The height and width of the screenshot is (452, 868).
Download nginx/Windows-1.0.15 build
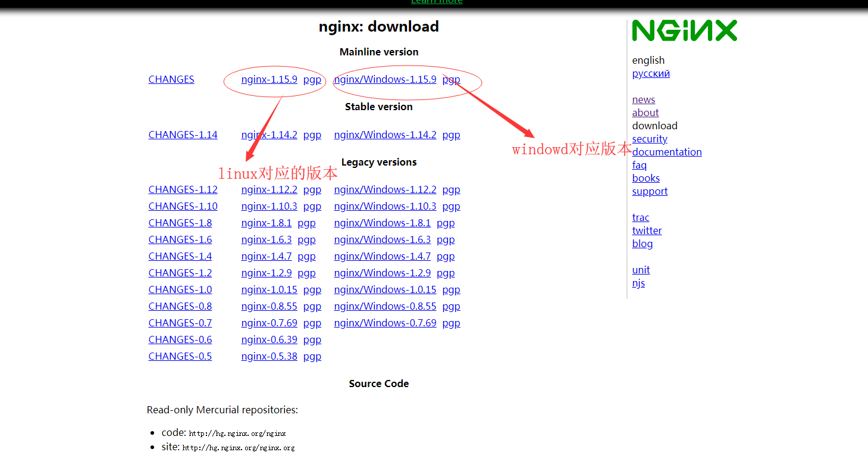coord(385,289)
